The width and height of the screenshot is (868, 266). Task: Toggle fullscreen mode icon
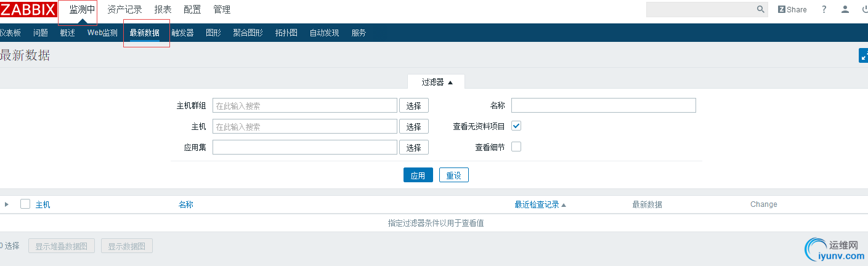(863, 56)
